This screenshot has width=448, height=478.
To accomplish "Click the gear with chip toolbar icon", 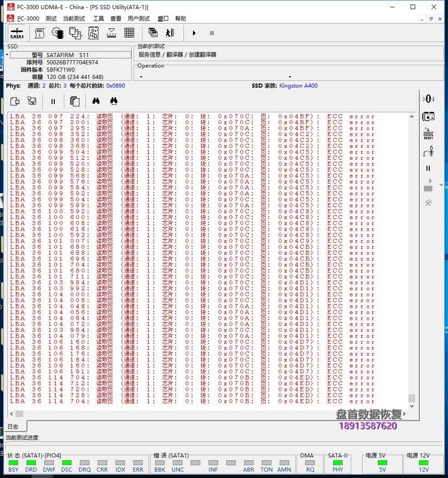I will pyautogui.click(x=57, y=33).
